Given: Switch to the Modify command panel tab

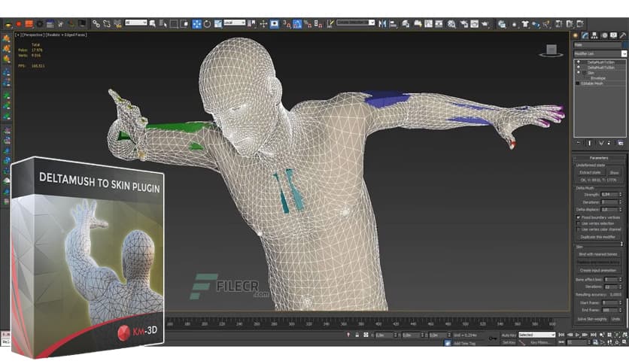Looking at the screenshot, I should pos(585,35).
